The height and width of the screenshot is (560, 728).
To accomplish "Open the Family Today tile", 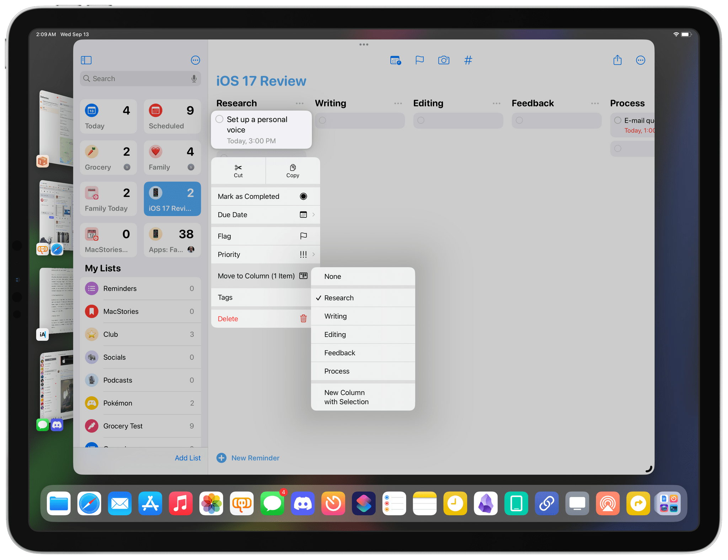I will pos(108,199).
